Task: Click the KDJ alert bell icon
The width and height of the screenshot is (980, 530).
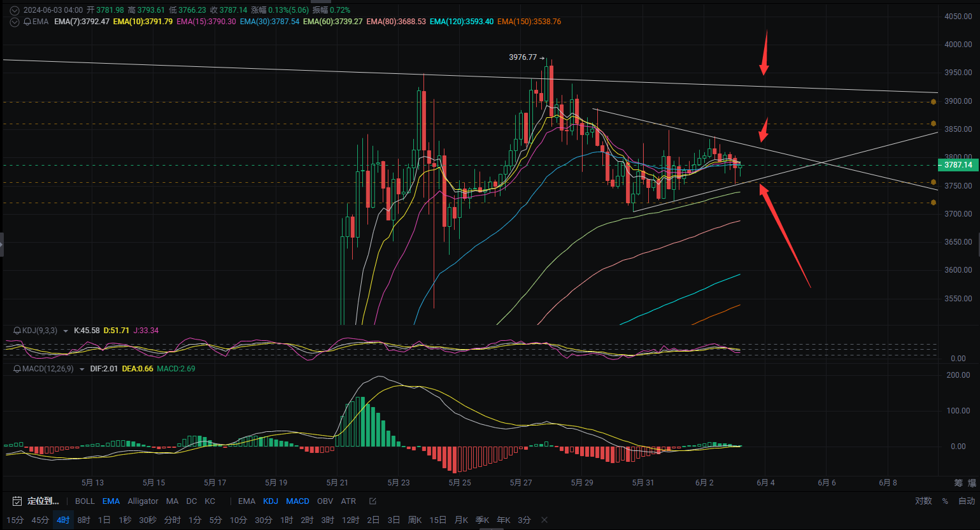Action: pos(17,331)
